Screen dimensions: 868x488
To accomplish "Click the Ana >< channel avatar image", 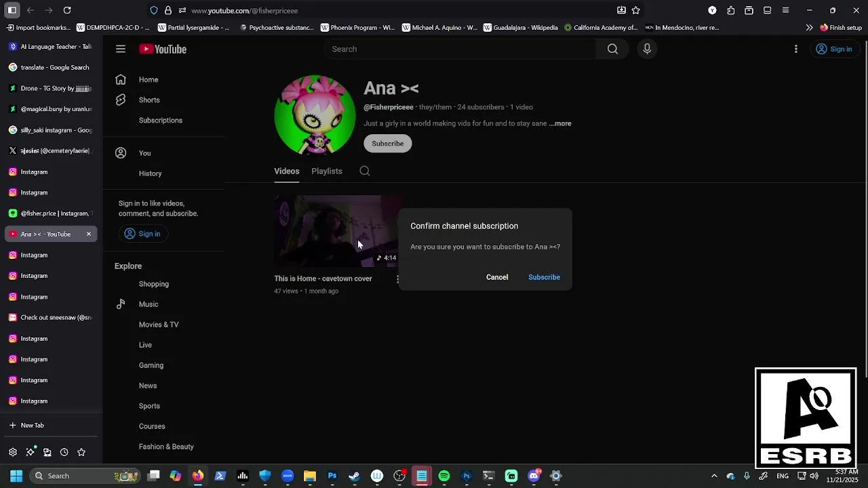I will pyautogui.click(x=315, y=115).
